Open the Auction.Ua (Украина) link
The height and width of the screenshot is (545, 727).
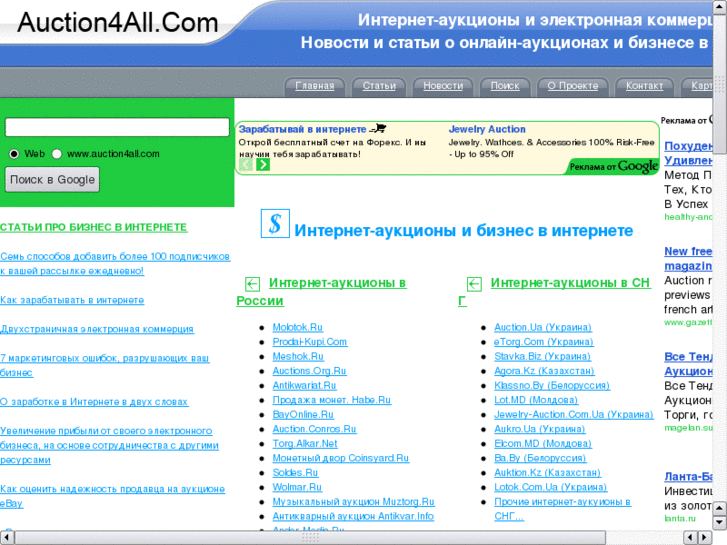click(543, 327)
